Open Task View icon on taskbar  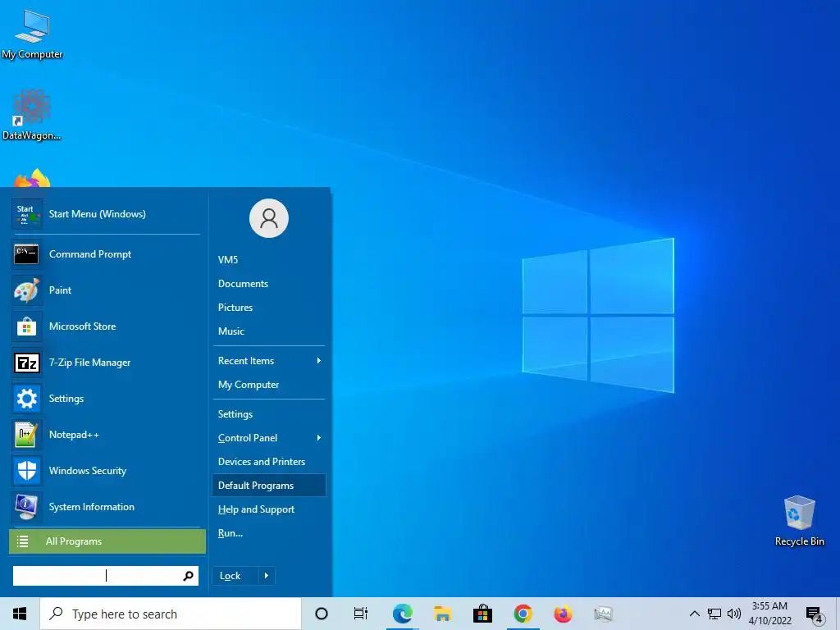(361, 614)
